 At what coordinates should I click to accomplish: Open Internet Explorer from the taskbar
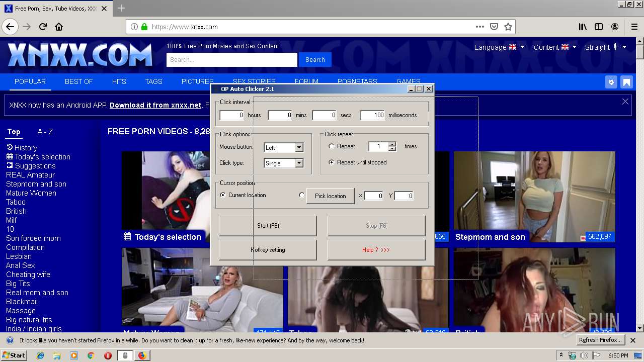40,355
